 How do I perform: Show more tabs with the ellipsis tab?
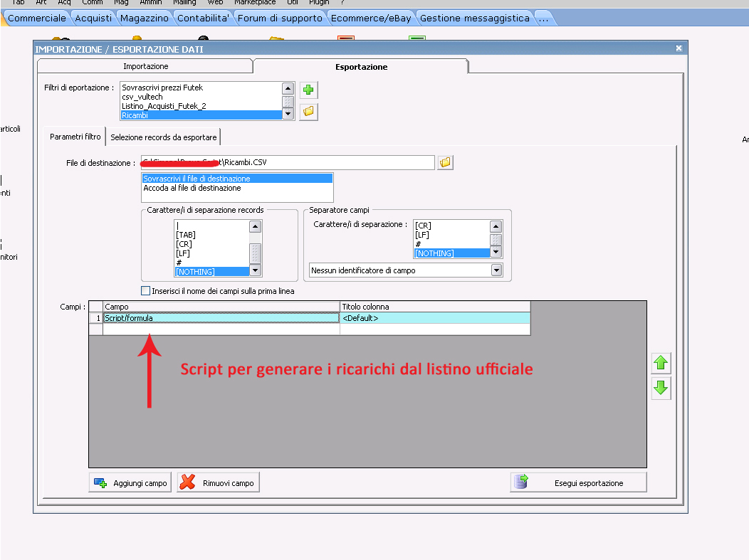pyautogui.click(x=544, y=18)
